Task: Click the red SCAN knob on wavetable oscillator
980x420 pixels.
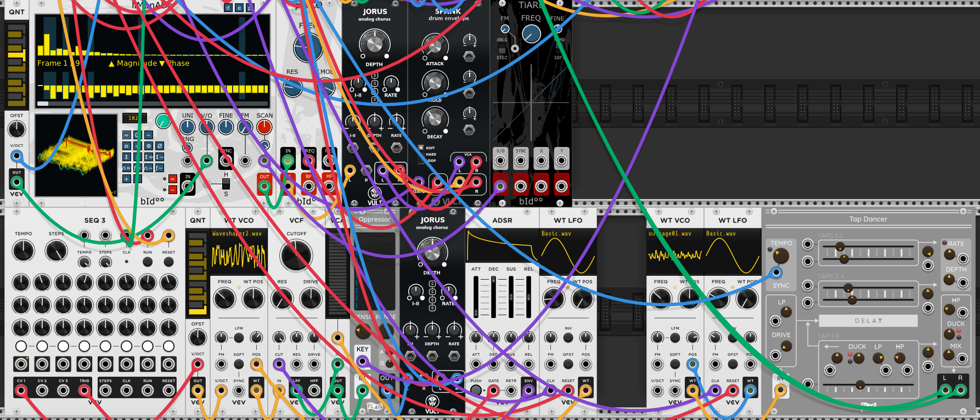Action: click(264, 127)
